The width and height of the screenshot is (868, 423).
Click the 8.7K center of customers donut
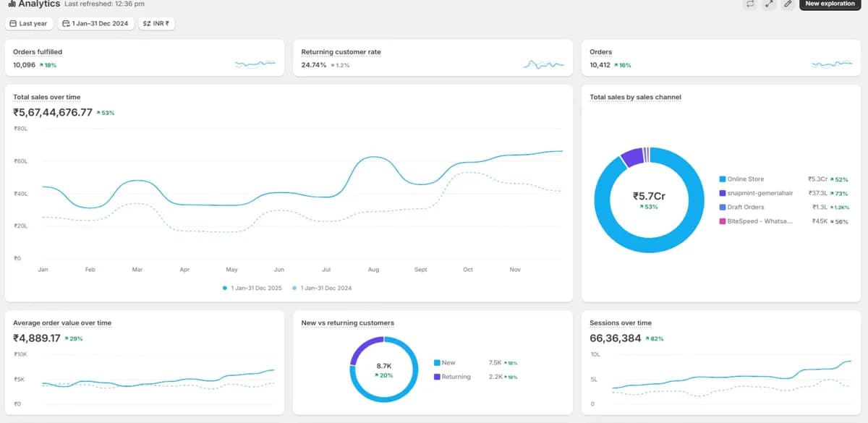pyautogui.click(x=384, y=366)
